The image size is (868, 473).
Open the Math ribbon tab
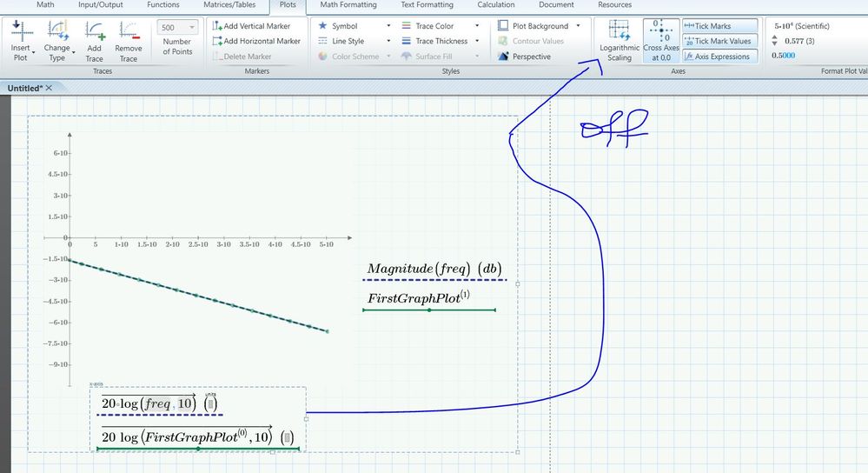point(45,5)
